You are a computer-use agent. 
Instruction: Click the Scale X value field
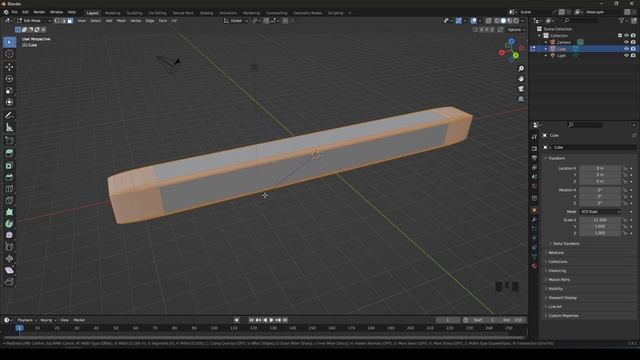click(x=600, y=220)
